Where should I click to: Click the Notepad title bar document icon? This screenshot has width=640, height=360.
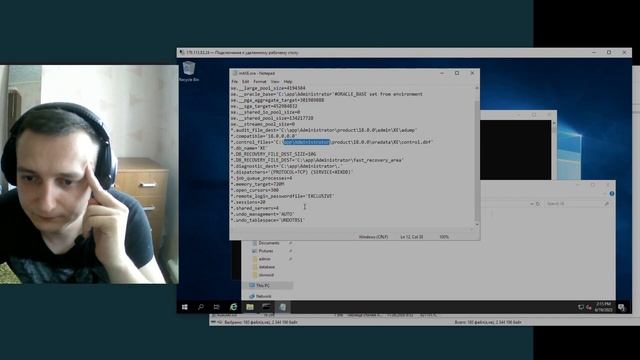click(234, 73)
